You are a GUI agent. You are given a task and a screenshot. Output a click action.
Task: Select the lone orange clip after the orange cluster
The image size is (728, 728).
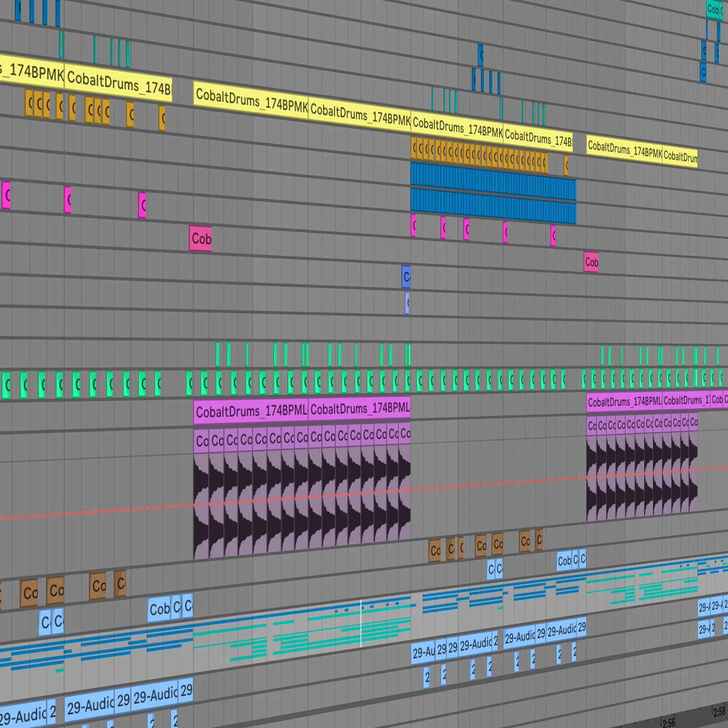tap(566, 165)
